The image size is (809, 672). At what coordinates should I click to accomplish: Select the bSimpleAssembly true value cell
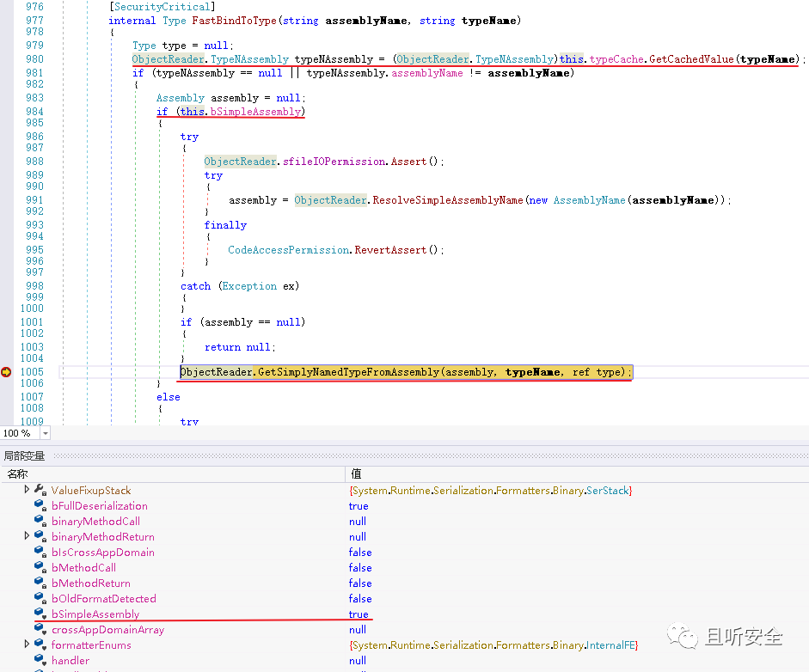pos(359,614)
